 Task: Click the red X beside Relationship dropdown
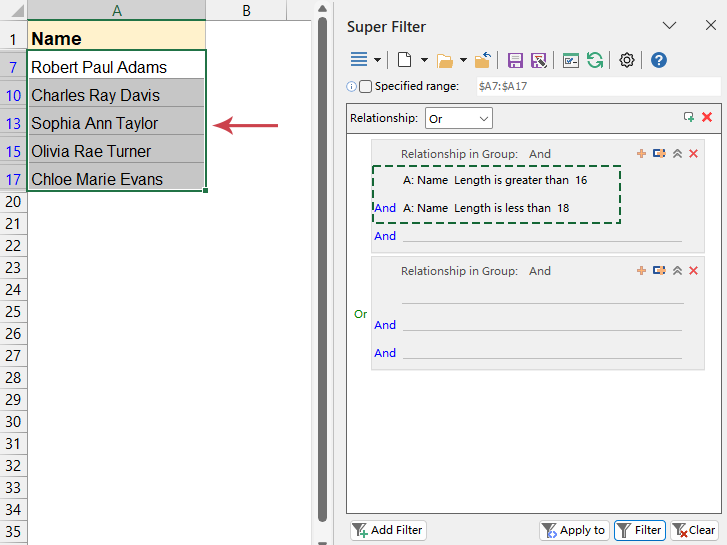tap(707, 118)
